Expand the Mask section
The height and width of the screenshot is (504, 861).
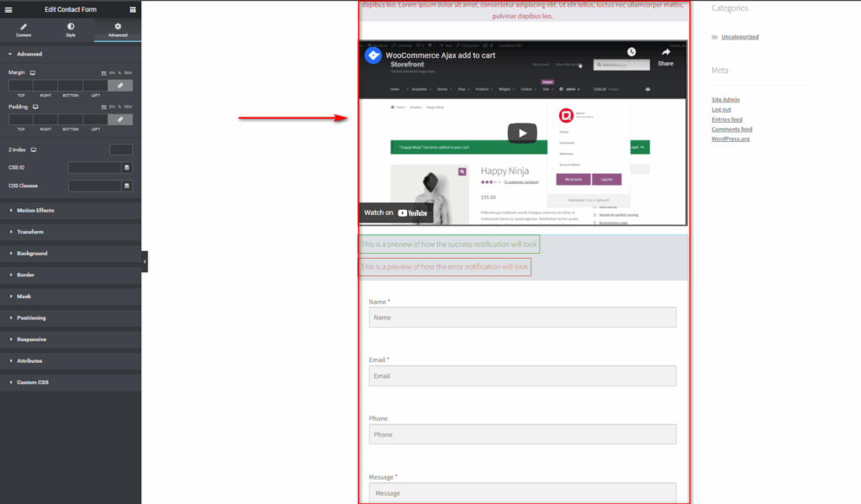coord(71,297)
